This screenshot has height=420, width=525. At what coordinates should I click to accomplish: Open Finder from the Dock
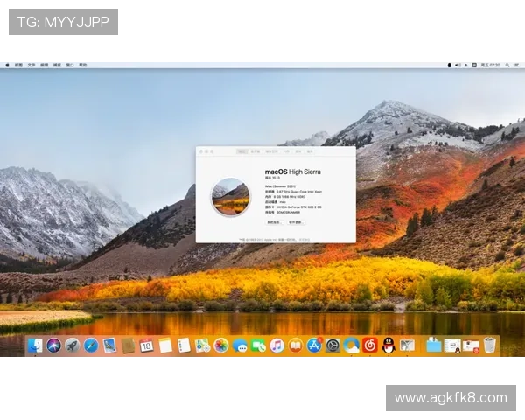35,346
